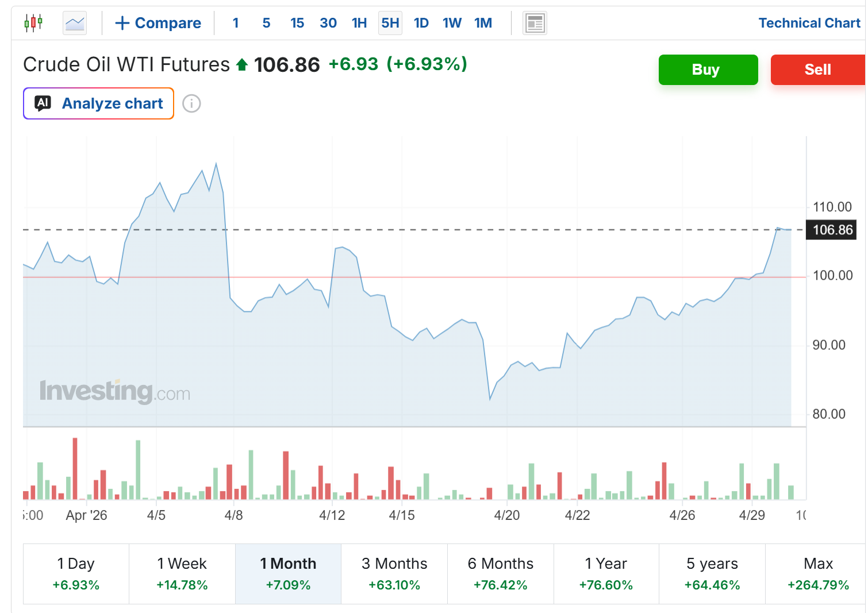The width and height of the screenshot is (868, 613).
Task: Click the Crude Oil WTI Futures title
Action: 126,64
